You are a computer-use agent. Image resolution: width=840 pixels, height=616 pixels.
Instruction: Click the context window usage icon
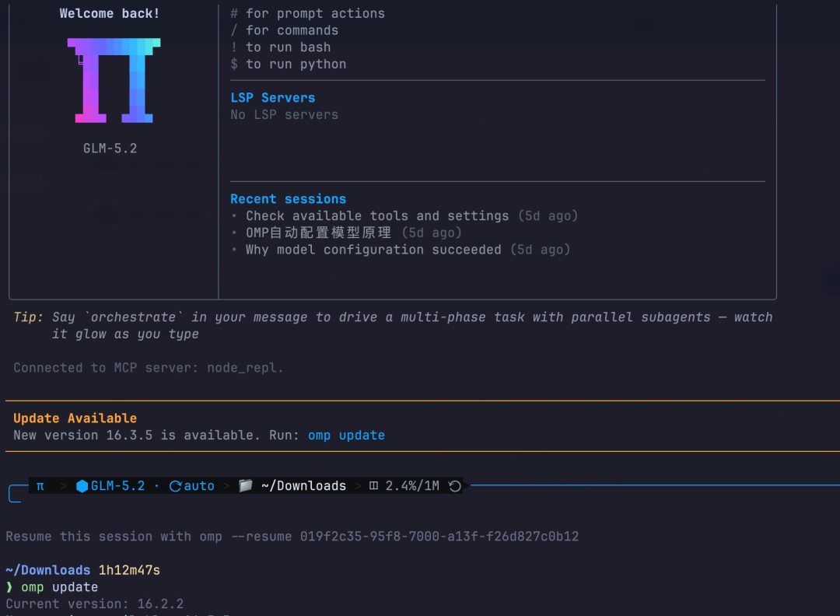click(x=373, y=486)
